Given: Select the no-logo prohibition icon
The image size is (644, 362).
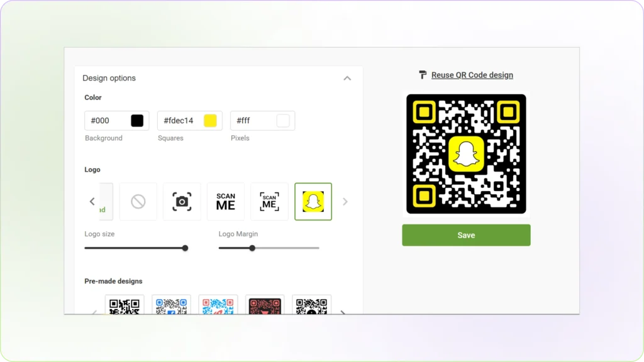Looking at the screenshot, I should tap(138, 201).
